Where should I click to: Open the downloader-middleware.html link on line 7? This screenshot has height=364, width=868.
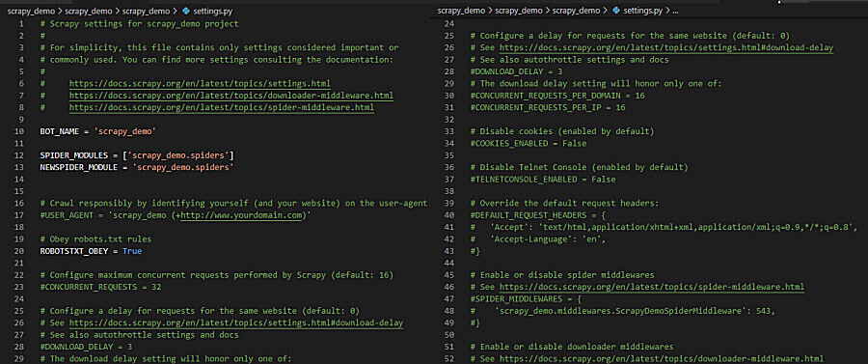[x=231, y=96]
